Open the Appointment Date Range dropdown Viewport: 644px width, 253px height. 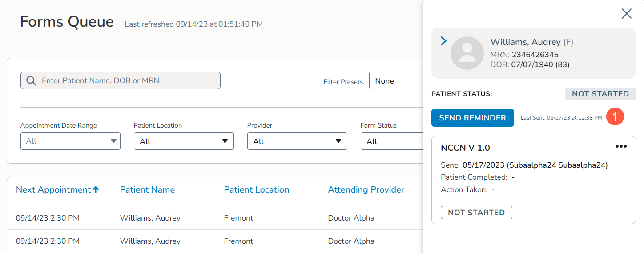pyautogui.click(x=70, y=141)
